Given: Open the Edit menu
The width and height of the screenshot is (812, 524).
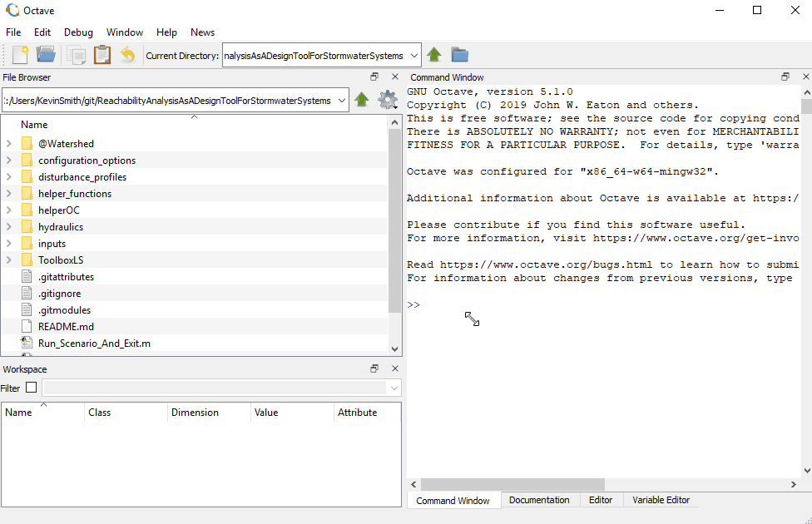Looking at the screenshot, I should click(42, 32).
